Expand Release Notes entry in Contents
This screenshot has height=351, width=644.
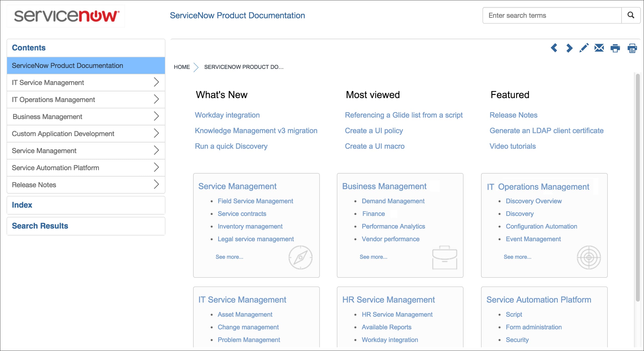tap(156, 185)
